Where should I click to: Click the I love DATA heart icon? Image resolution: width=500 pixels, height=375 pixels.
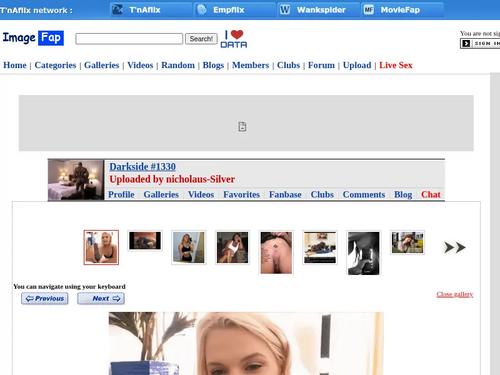[x=234, y=39]
